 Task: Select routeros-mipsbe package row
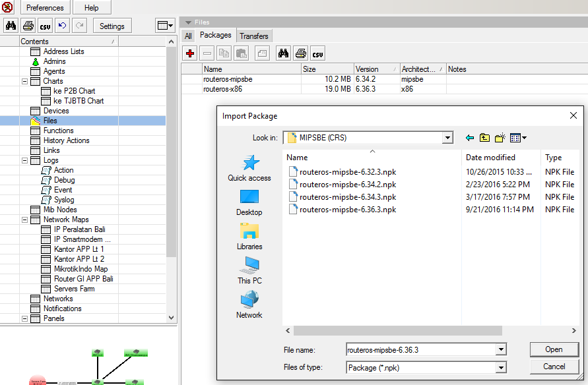click(x=383, y=79)
